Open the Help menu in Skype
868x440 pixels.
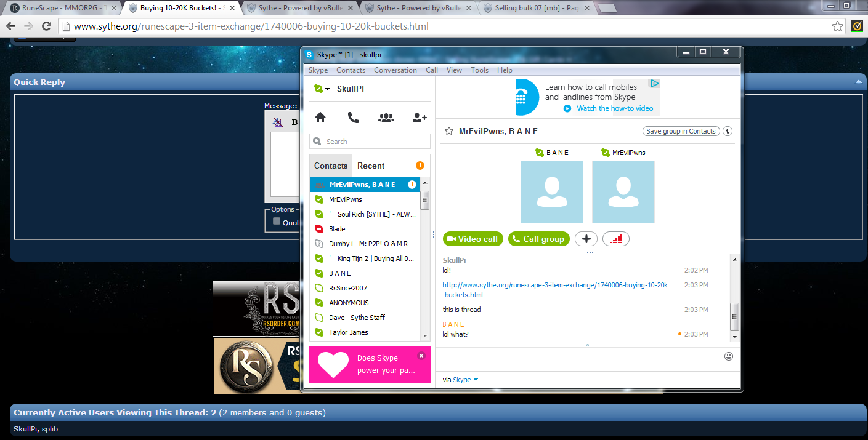tap(505, 70)
